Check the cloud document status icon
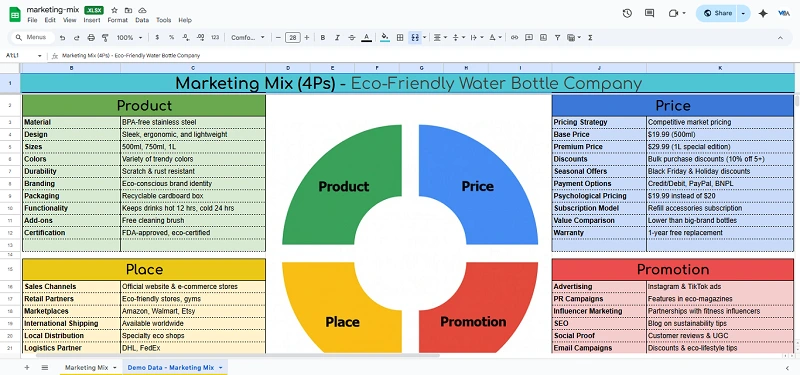 (142, 10)
